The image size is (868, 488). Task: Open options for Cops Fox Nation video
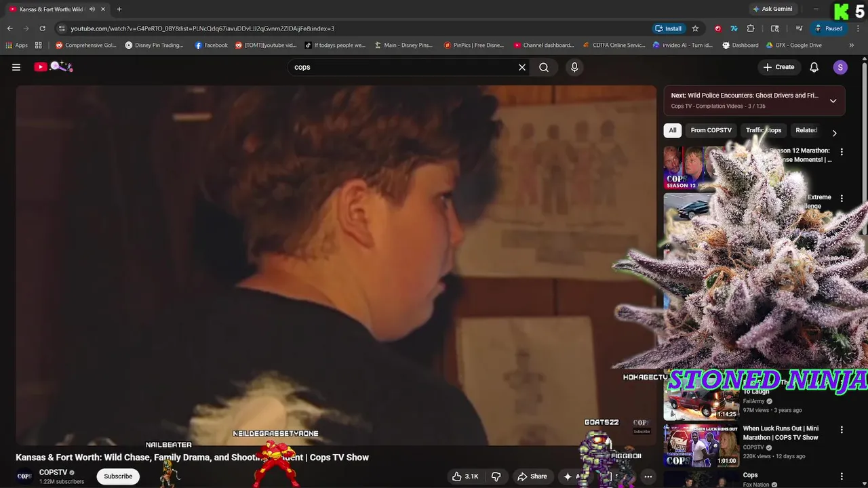842,476
